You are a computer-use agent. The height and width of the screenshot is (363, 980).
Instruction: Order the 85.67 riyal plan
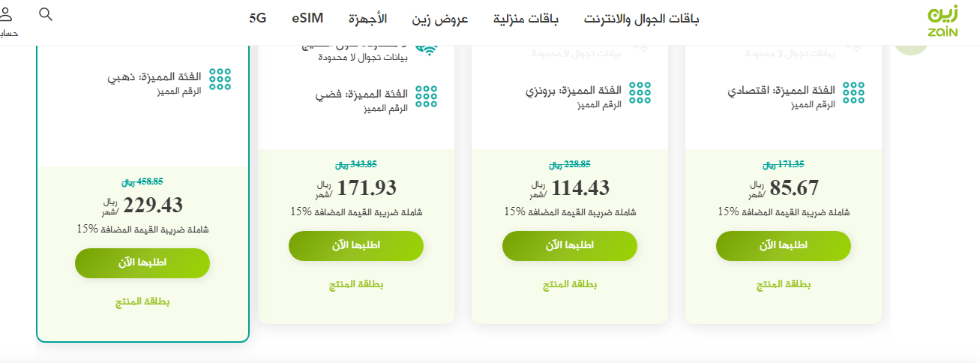(783, 246)
